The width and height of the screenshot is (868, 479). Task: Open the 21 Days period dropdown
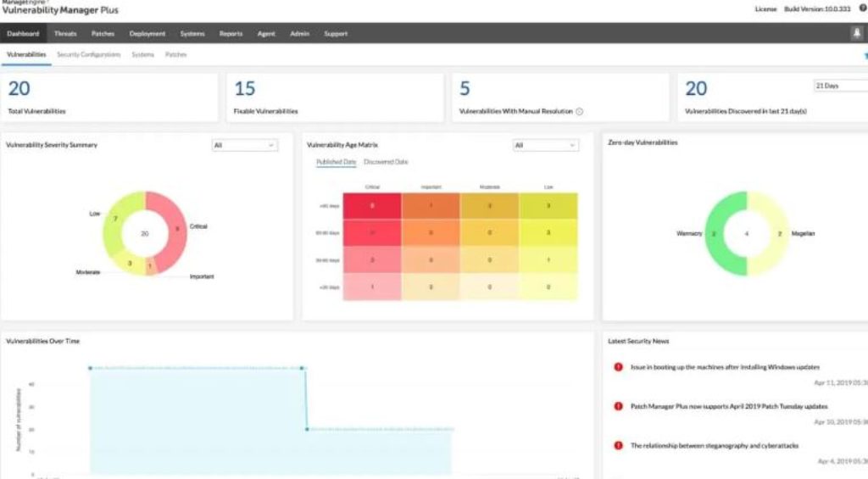pos(840,86)
